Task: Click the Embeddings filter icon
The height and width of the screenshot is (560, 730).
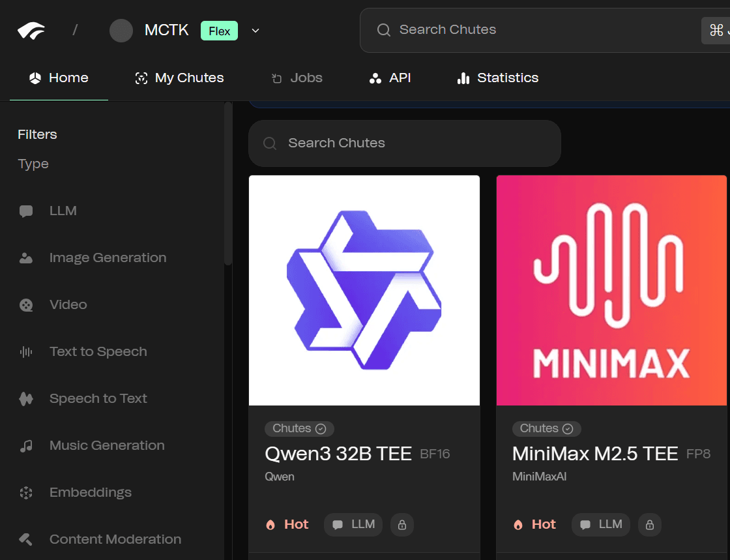Action: 26,493
